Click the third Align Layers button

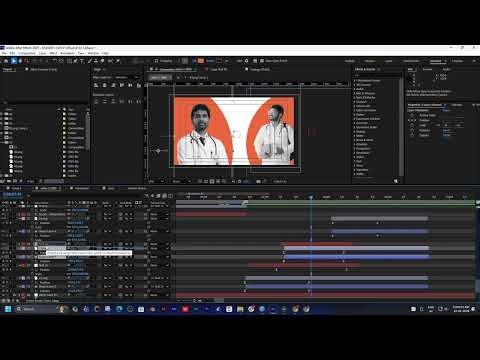[x=113, y=85]
